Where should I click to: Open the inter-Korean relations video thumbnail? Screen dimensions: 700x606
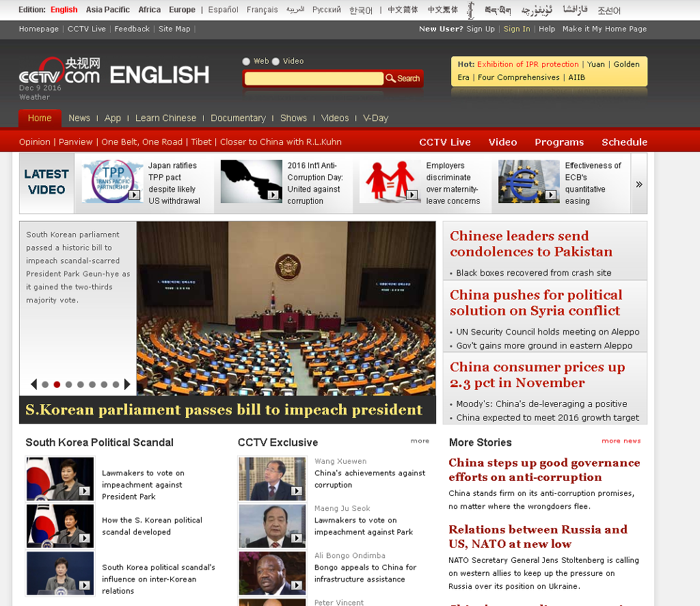click(x=60, y=573)
